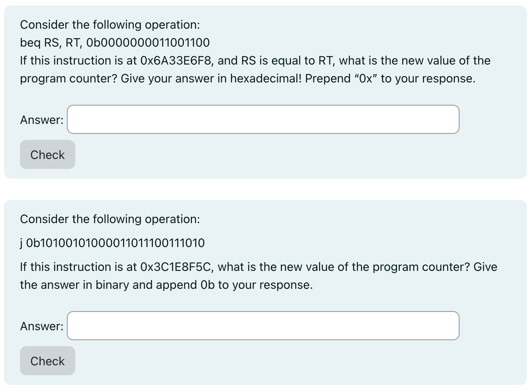This screenshot has width=532, height=392.
Task: Click the 'Answer:' label of the first question
Action: pos(41,120)
